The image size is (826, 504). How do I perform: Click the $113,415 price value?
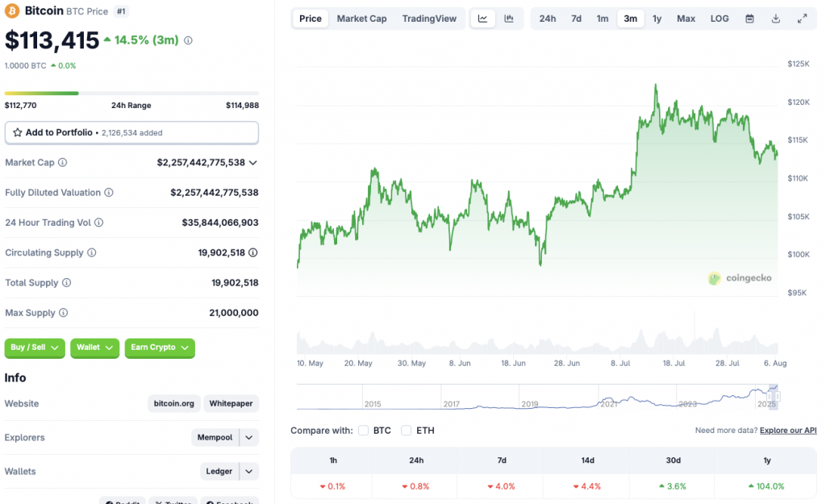[x=52, y=40]
